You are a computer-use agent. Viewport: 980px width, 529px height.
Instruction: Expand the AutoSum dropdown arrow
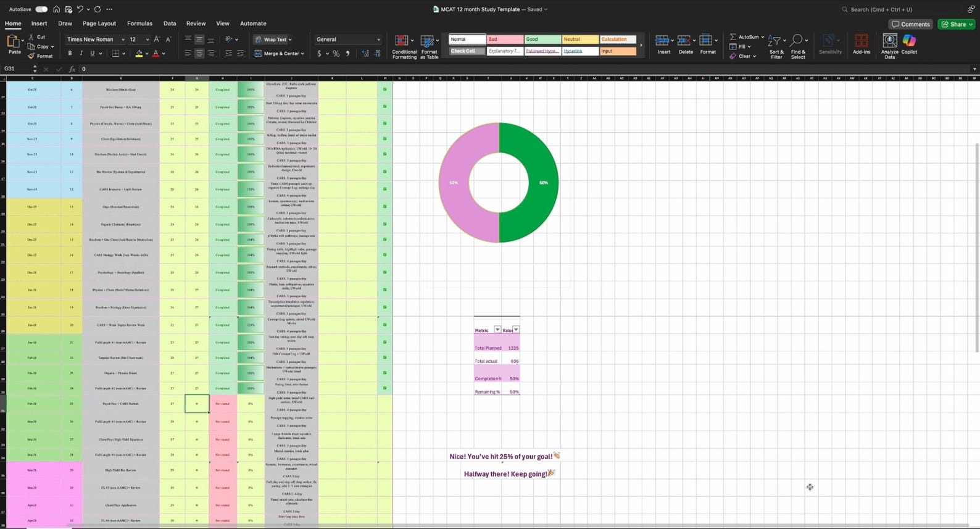762,37
